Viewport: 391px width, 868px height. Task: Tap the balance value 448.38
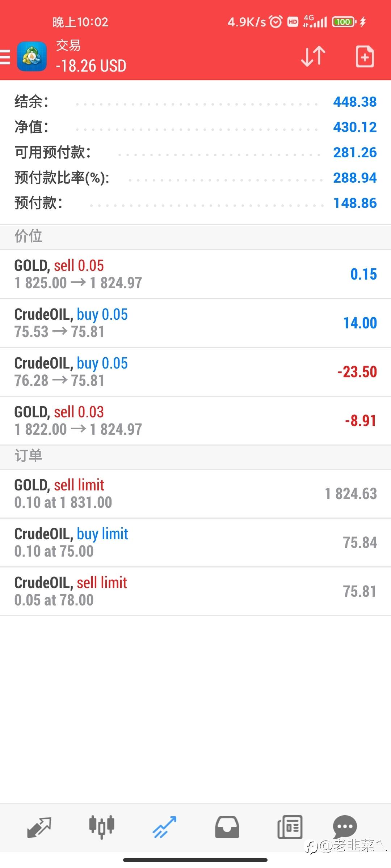click(x=355, y=102)
